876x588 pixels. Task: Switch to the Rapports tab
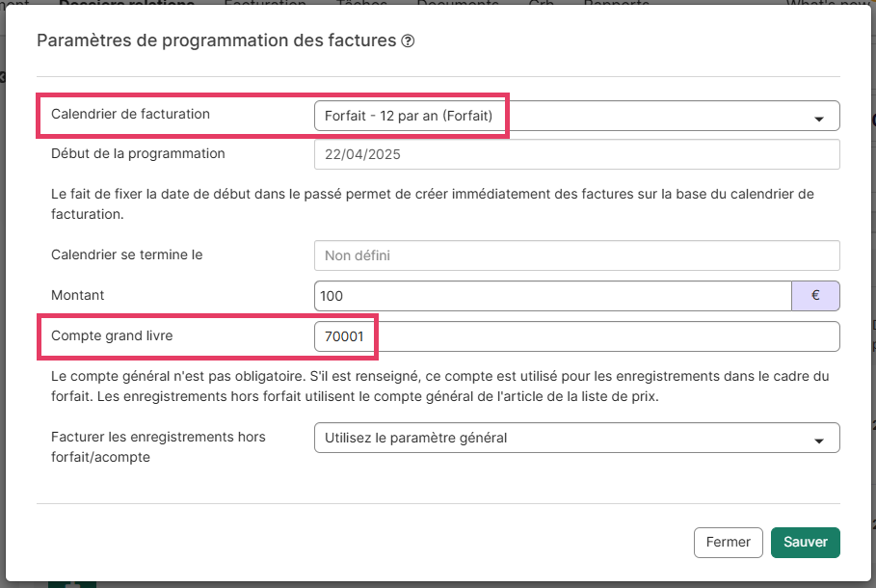pyautogui.click(x=616, y=3)
